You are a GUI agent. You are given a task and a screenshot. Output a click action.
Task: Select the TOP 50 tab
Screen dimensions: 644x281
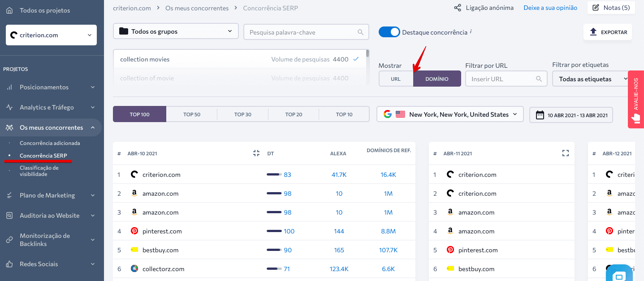(192, 114)
